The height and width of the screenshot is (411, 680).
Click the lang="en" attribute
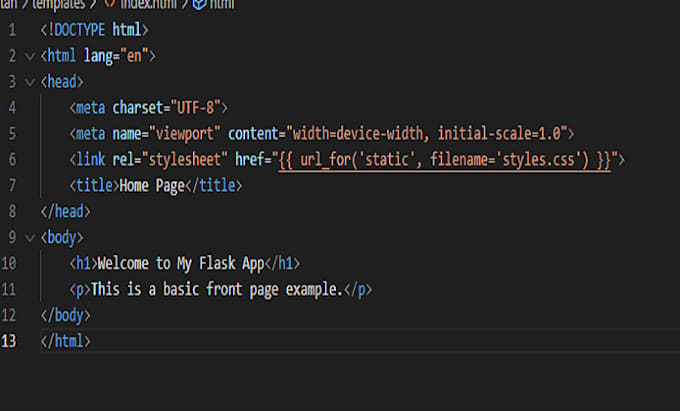[116, 56]
